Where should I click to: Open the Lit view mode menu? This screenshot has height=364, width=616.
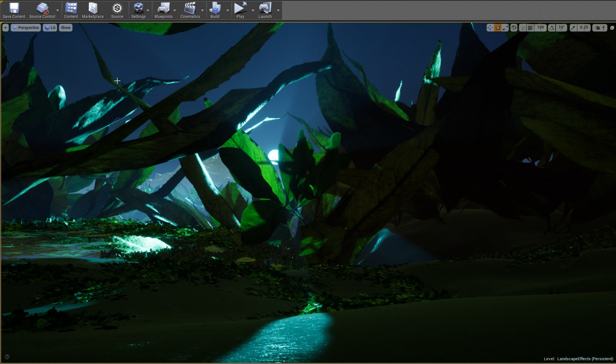click(50, 28)
